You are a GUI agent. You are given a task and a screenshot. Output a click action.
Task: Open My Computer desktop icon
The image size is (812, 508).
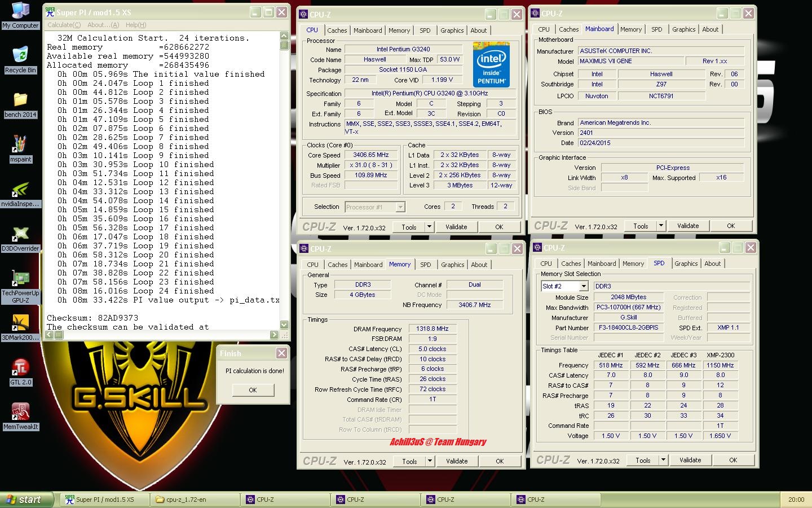click(x=20, y=15)
